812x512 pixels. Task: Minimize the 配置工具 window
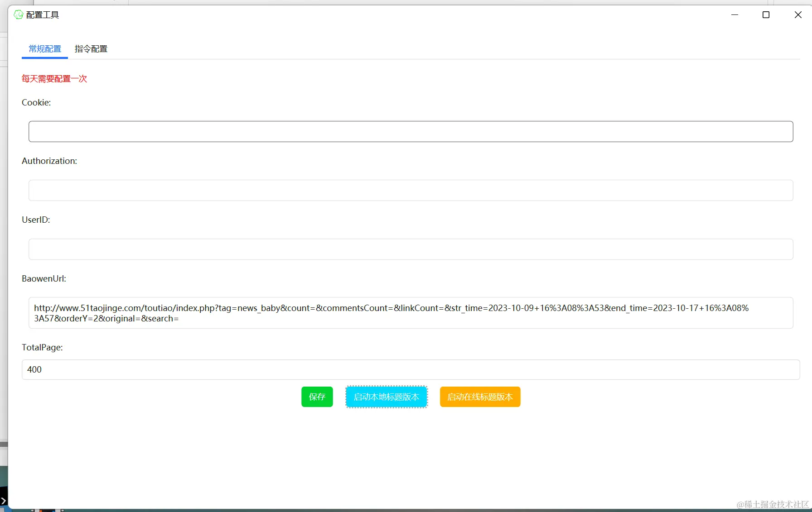click(x=735, y=15)
